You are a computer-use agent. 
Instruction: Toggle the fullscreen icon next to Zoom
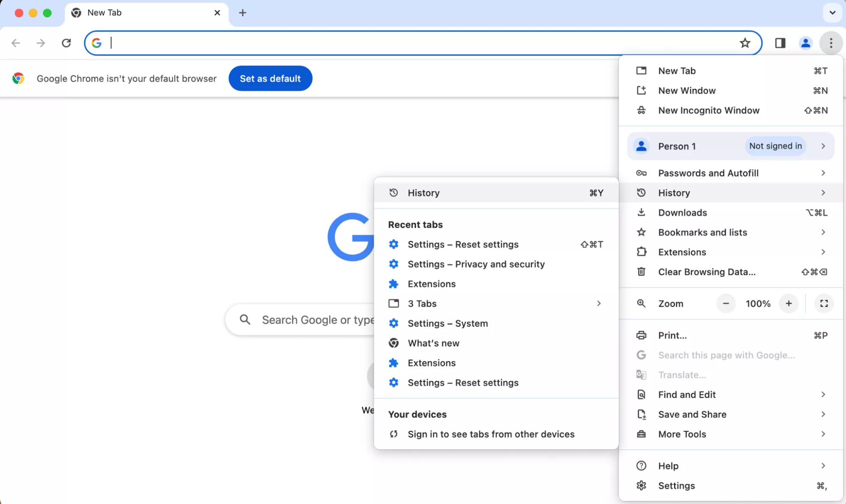pos(824,303)
